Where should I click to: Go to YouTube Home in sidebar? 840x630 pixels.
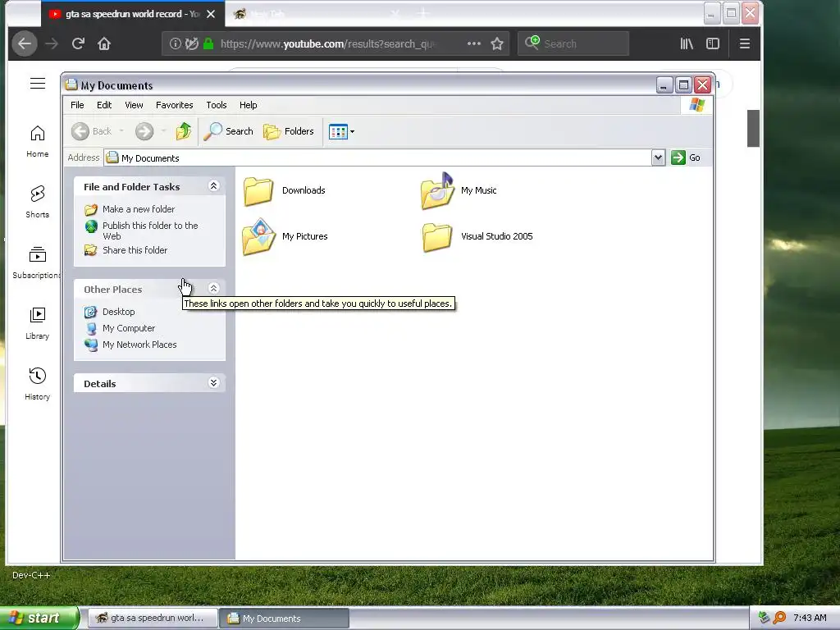[x=38, y=141]
